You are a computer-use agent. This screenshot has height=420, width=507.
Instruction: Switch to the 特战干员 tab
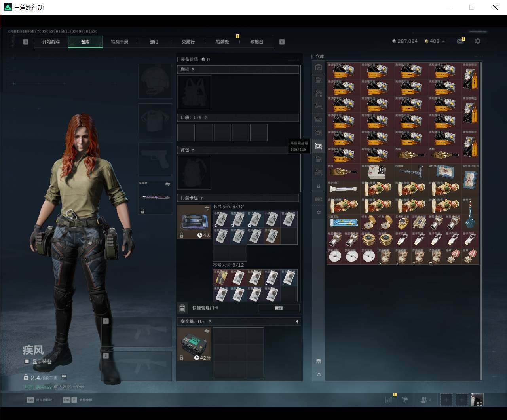[x=120, y=42]
